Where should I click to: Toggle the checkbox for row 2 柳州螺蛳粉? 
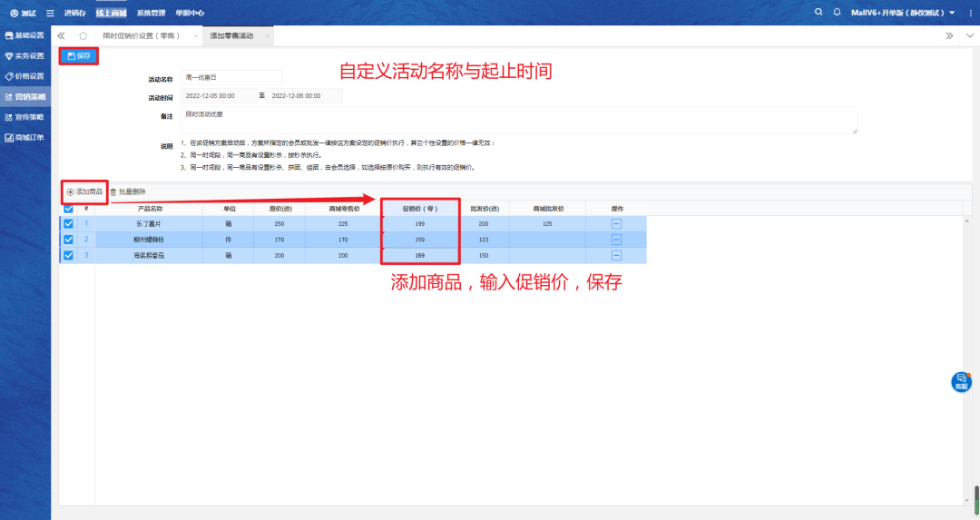coord(68,240)
